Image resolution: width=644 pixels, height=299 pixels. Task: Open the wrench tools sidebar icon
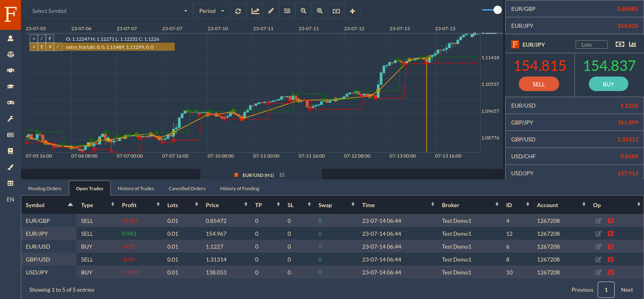[10, 119]
